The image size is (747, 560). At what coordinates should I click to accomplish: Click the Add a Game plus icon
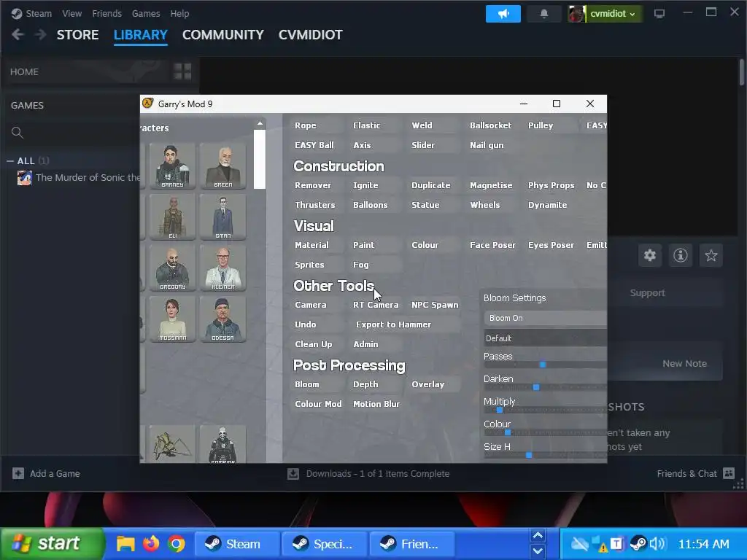18,473
